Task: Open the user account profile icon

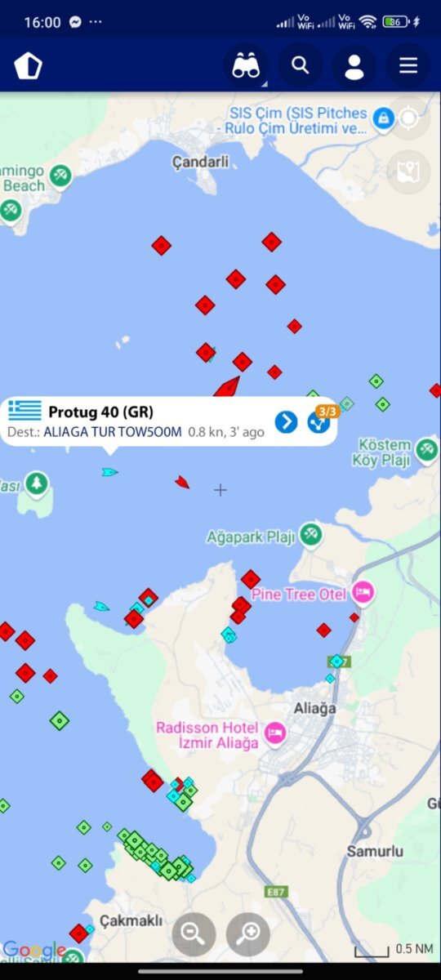Action: 354,66
